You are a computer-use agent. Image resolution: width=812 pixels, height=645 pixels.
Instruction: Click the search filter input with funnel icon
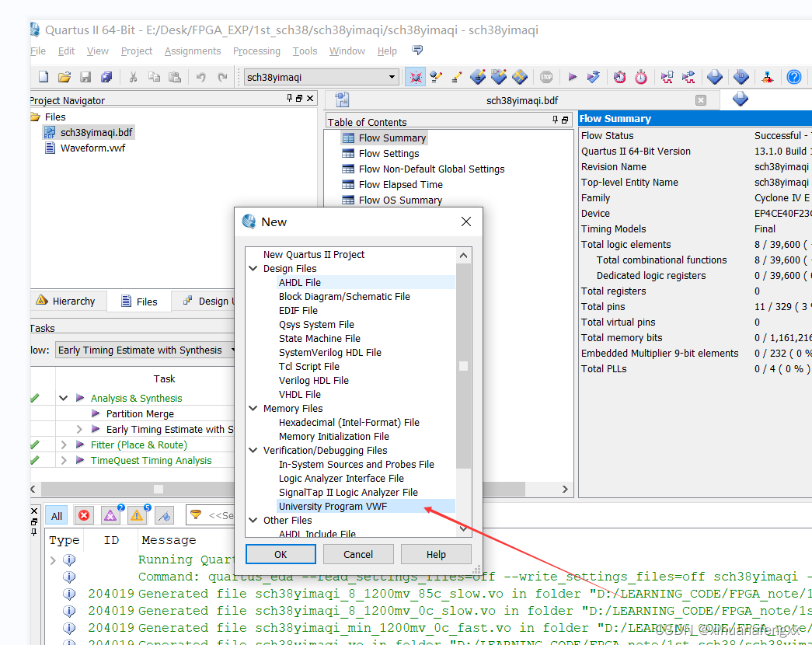click(211, 515)
